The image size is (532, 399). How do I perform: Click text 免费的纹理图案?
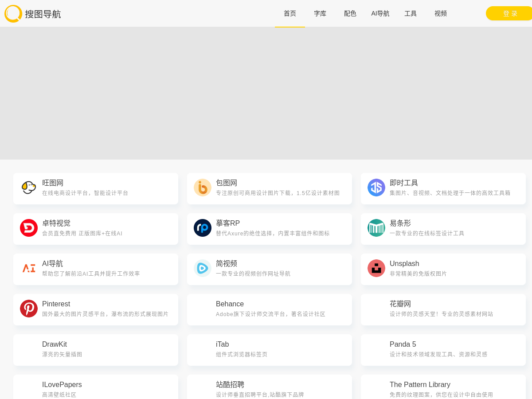(x=410, y=395)
